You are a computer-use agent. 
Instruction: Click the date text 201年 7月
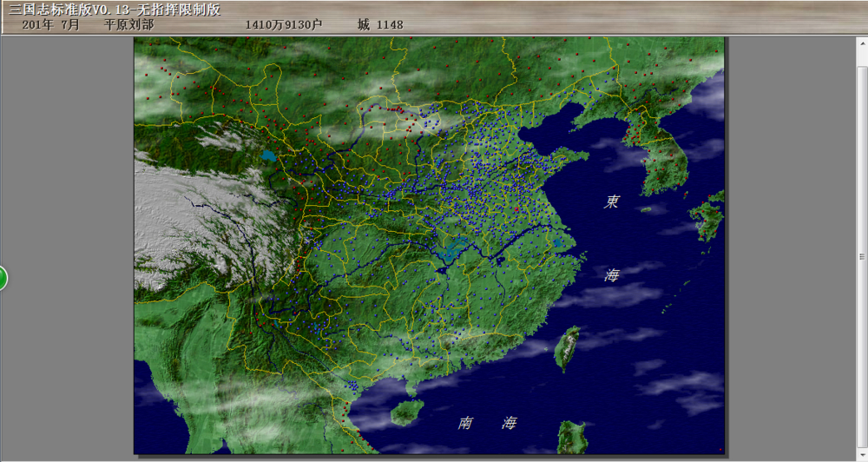51,25
